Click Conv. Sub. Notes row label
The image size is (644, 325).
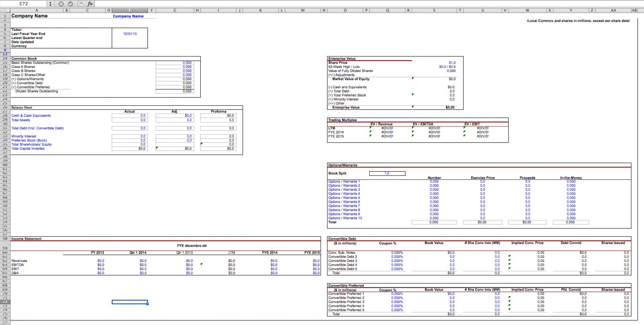(342, 252)
